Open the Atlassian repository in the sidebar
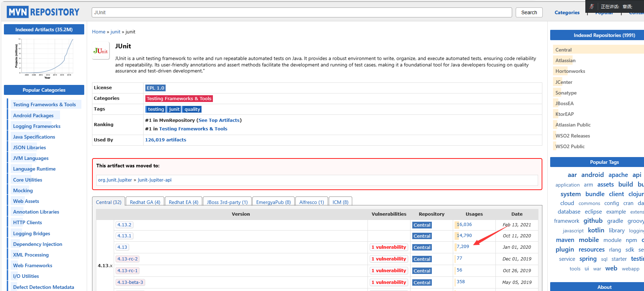 (565, 60)
